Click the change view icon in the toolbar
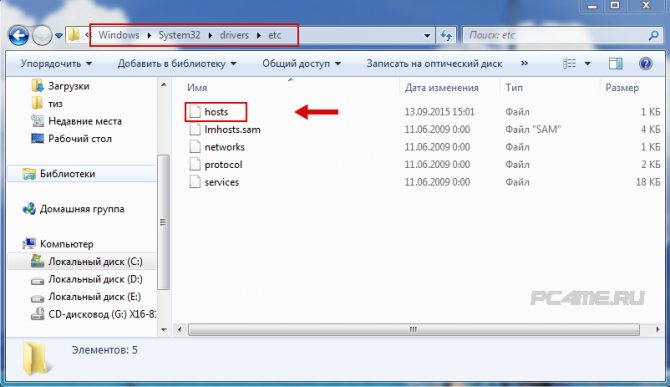The width and height of the screenshot is (670, 387). tap(569, 64)
